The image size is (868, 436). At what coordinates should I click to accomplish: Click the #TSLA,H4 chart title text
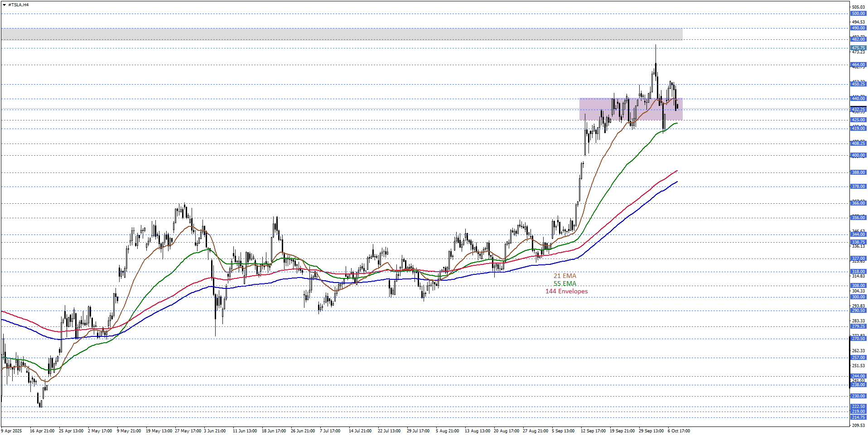(x=18, y=5)
